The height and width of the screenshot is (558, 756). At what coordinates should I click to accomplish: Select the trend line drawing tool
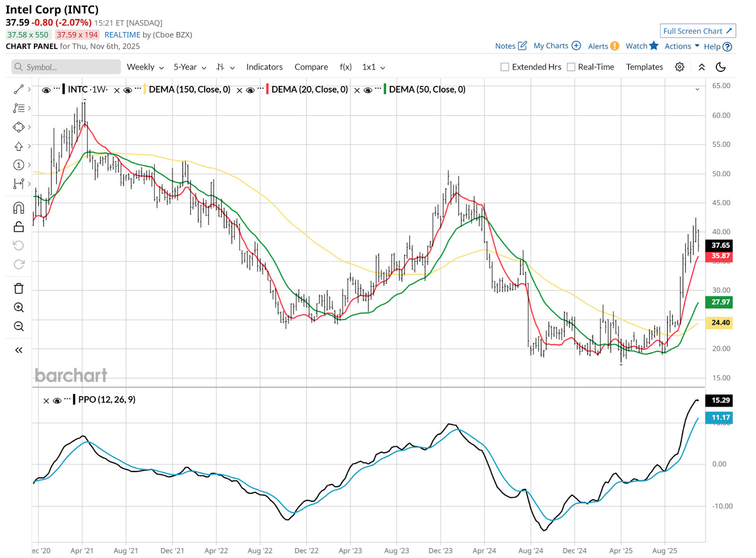coord(19,89)
